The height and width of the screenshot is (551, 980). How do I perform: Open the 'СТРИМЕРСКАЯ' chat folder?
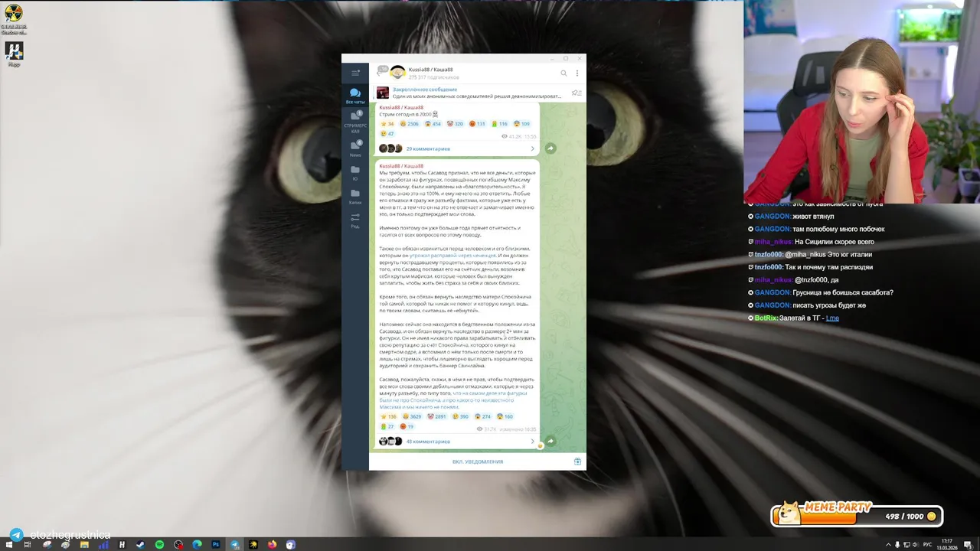pos(355,122)
